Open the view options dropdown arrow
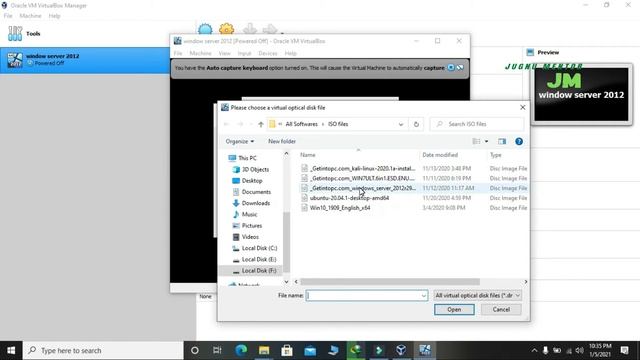The width and height of the screenshot is (640, 360). click(486, 141)
